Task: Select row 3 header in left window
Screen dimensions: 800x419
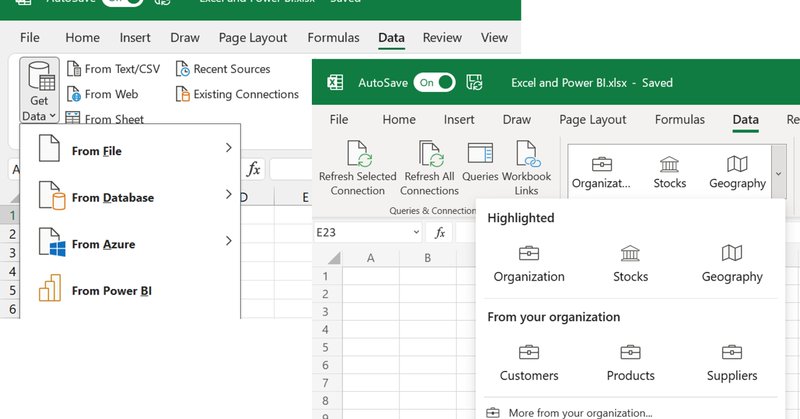Action: [x=10, y=253]
